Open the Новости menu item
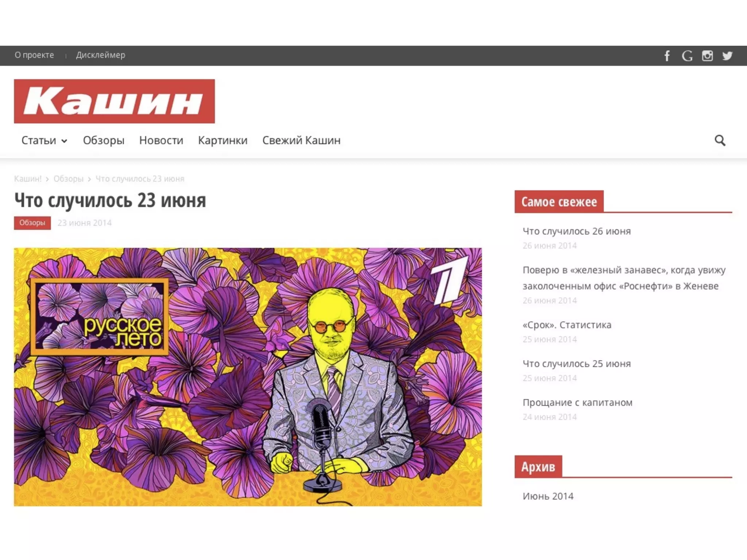This screenshot has width=747, height=560. point(161,140)
